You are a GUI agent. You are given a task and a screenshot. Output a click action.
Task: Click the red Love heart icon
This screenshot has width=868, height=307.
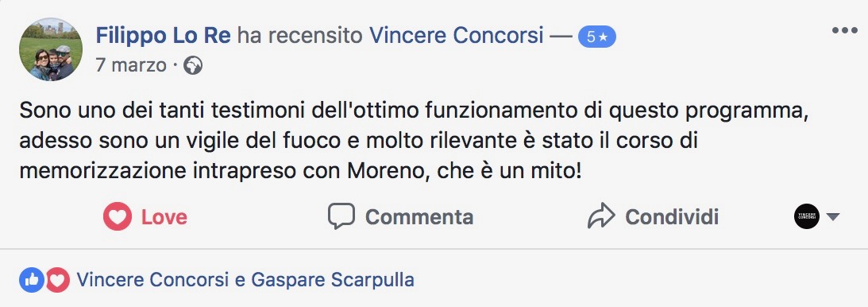click(118, 216)
